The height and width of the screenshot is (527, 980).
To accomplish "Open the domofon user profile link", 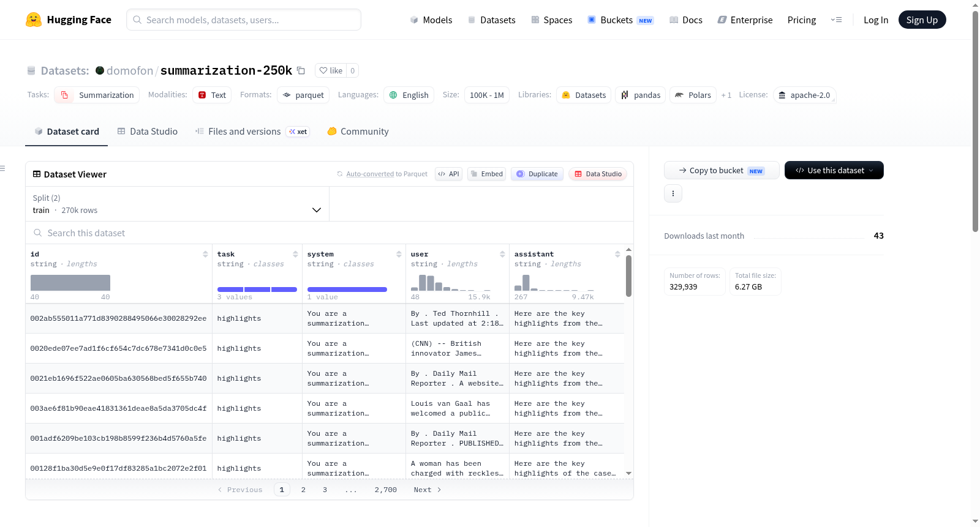I will 130,70.
